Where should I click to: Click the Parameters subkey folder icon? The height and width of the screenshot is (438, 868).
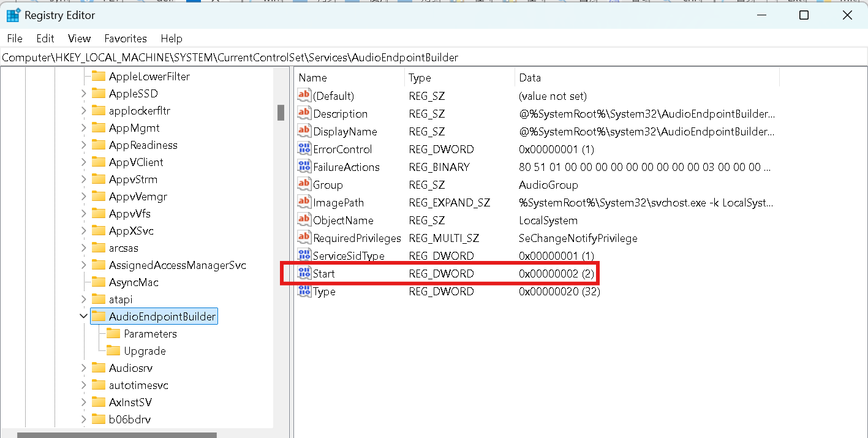(x=113, y=334)
